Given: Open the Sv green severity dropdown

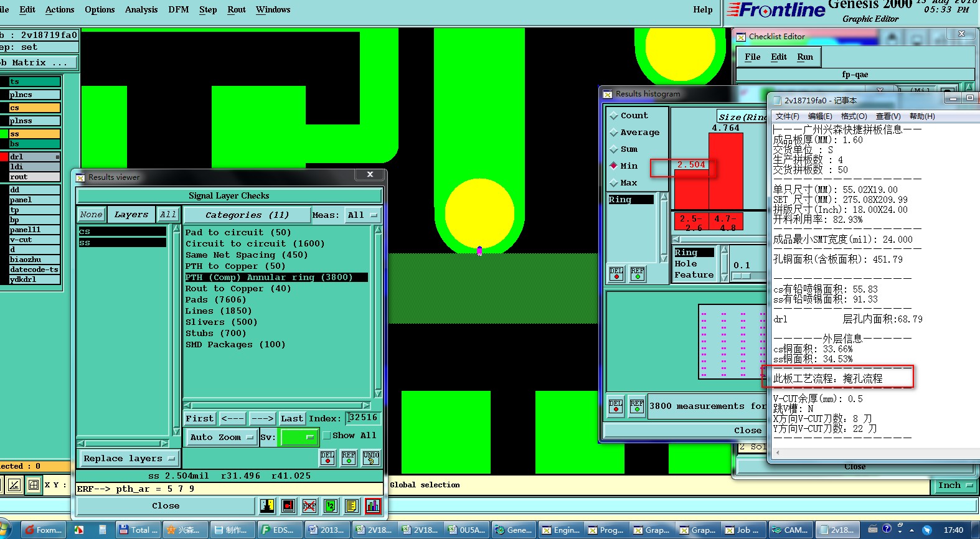Looking at the screenshot, I should point(299,438).
